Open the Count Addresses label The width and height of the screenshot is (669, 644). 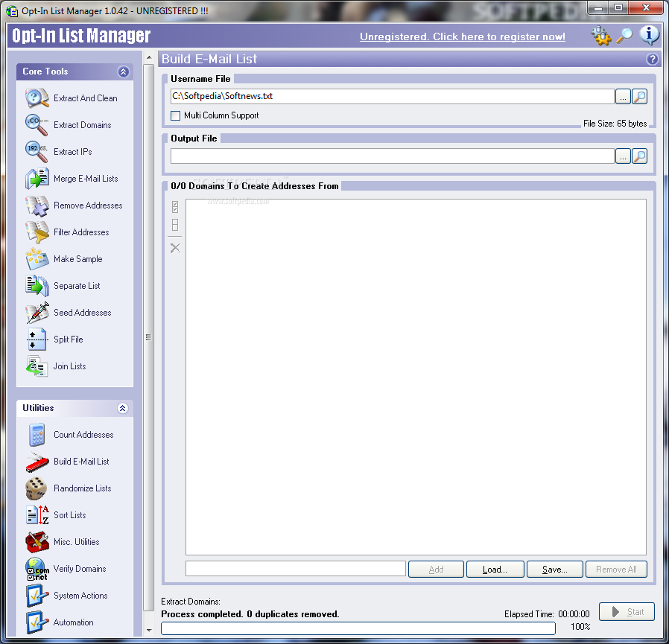coord(83,435)
